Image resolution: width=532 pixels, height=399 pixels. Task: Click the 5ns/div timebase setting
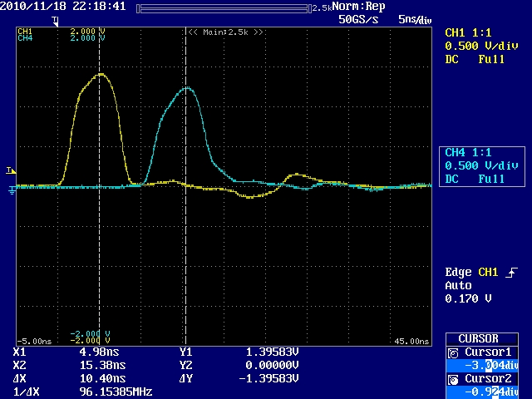415,18
